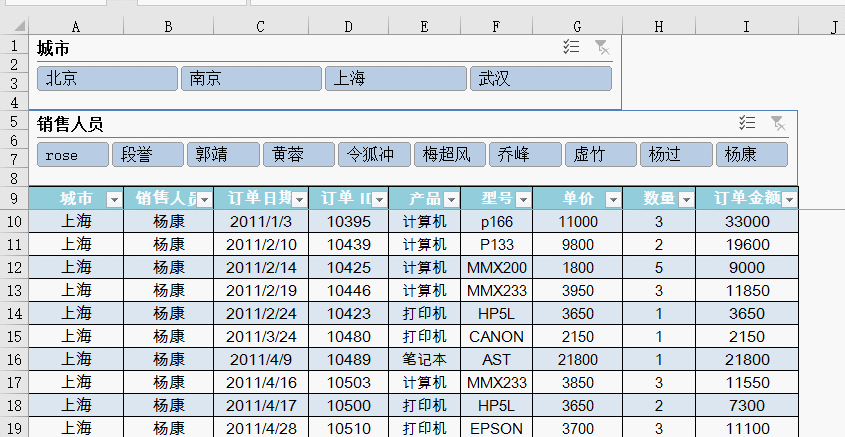Open 订单金额 column filter dropdown
Image resolution: width=845 pixels, height=437 pixels.
coord(789,200)
